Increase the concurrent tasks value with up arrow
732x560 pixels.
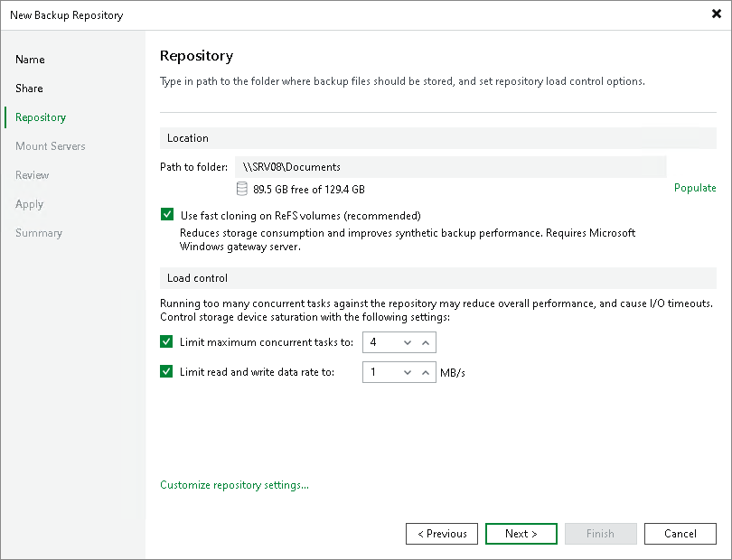[426, 342]
